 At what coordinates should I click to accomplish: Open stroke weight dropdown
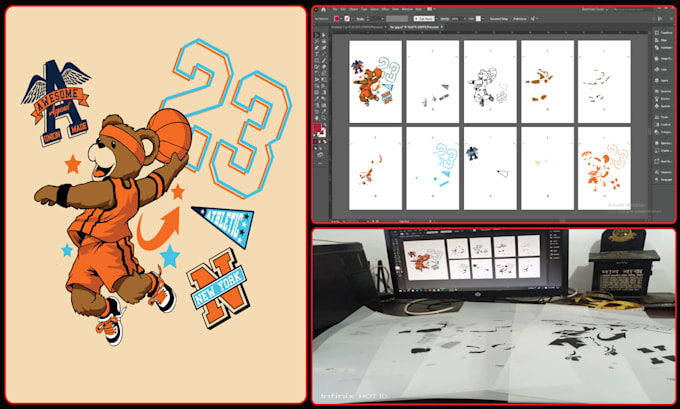coord(382,19)
